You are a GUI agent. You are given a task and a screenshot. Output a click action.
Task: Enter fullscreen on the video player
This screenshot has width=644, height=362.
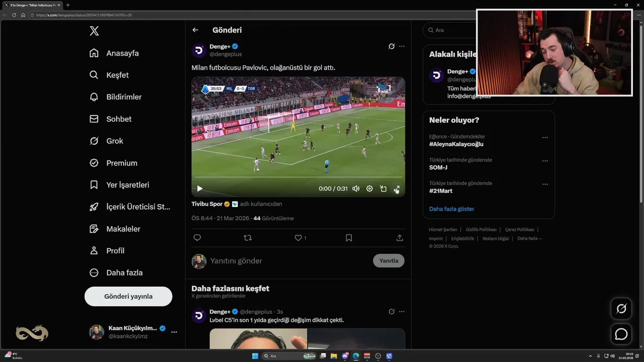click(396, 189)
